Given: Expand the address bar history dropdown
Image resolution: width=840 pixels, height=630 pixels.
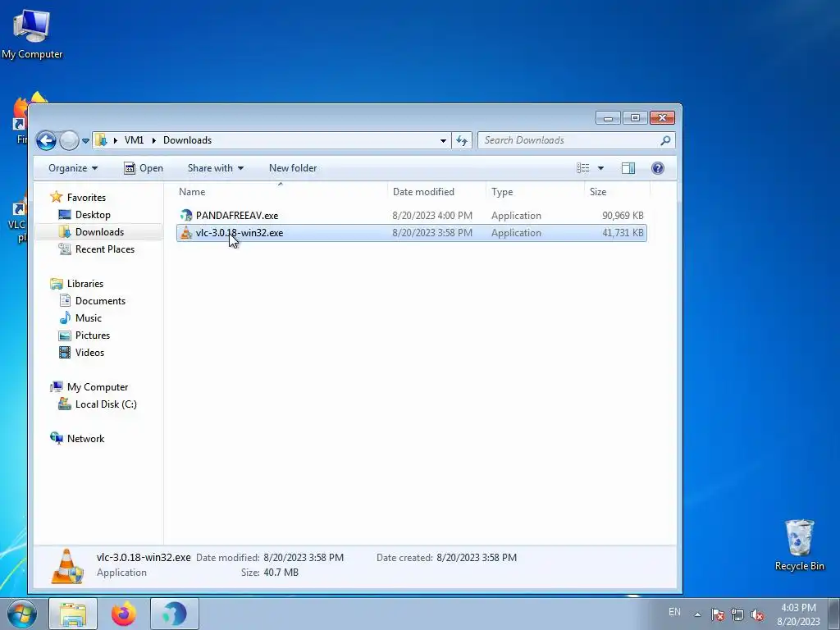Looking at the screenshot, I should coord(443,141).
